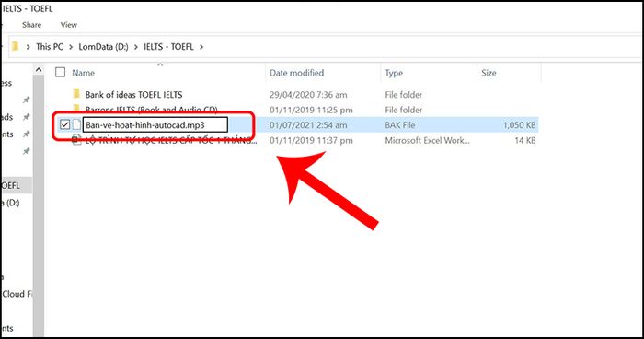
Task: Click the first pin icon in navigation pane
Action: point(27,99)
